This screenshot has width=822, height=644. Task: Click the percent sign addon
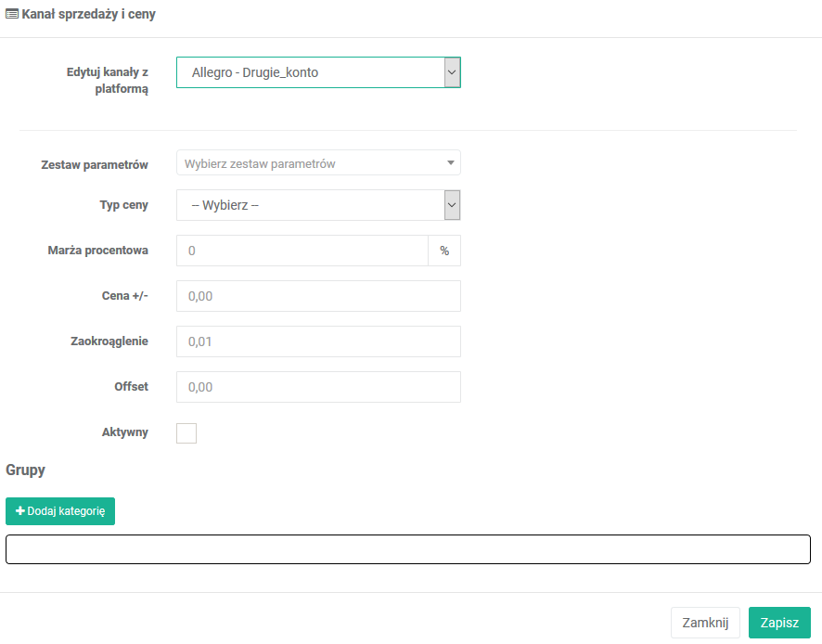[444, 251]
